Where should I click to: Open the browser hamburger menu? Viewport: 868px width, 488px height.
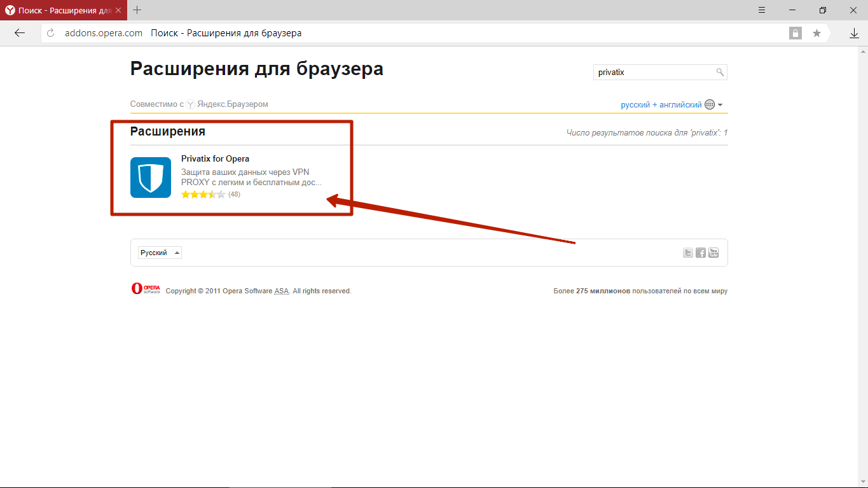click(762, 10)
